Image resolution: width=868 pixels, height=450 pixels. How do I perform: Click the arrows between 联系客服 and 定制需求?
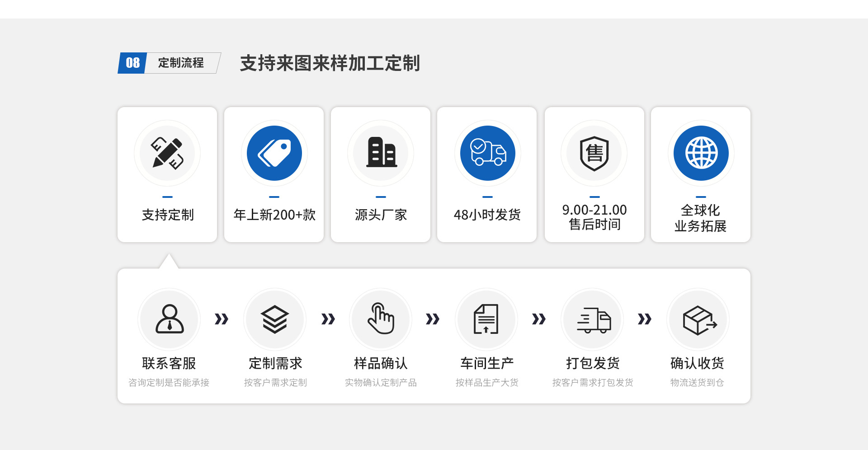point(222,319)
